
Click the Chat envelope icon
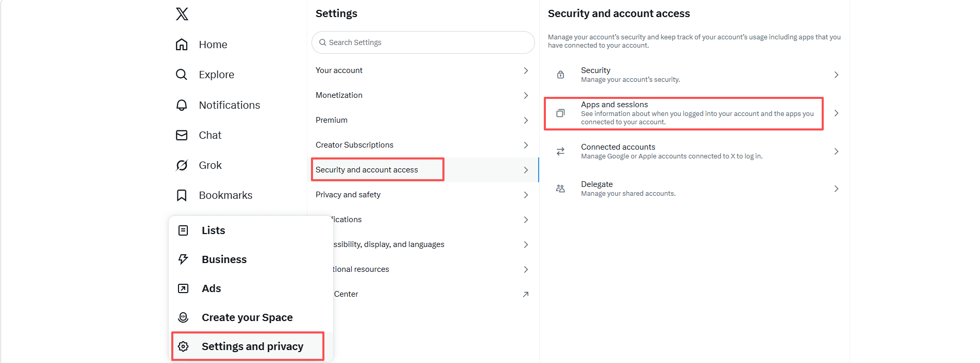click(182, 135)
